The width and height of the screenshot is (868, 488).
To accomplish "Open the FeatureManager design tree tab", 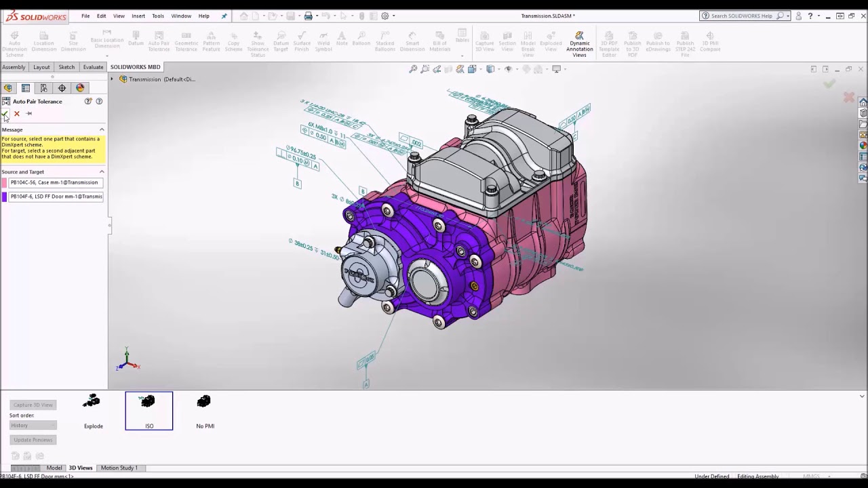I will coord(7,88).
